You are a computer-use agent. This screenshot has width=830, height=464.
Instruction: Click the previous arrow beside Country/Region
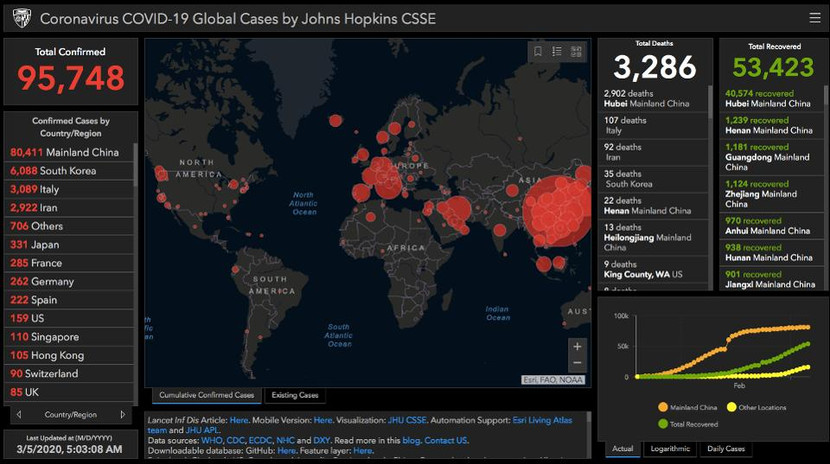coord(18,414)
